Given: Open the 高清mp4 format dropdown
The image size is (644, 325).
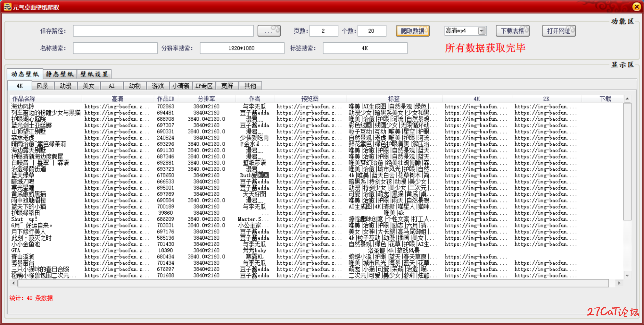Looking at the screenshot, I should [x=482, y=31].
